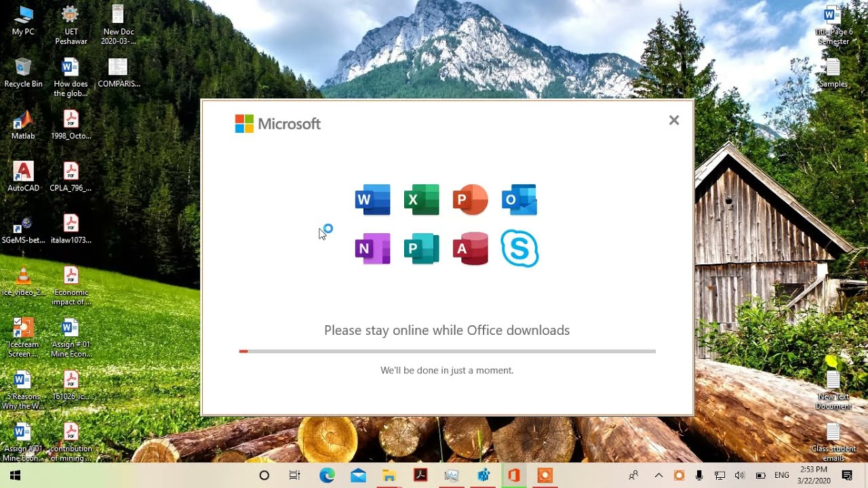Open Adobe Acrobat from the taskbar
Viewport: 868px width, 488px height.
[x=420, y=475]
